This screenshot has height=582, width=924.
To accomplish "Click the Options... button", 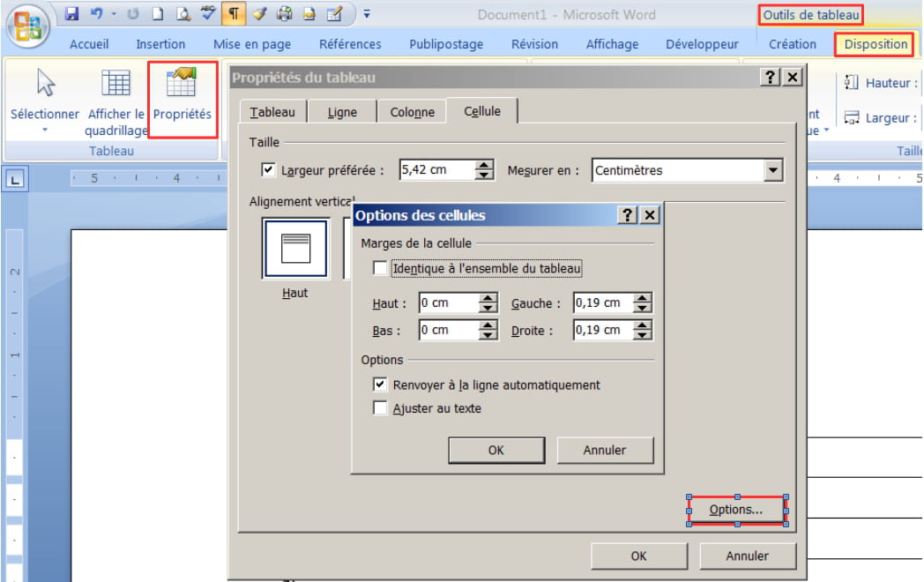I will [736, 510].
